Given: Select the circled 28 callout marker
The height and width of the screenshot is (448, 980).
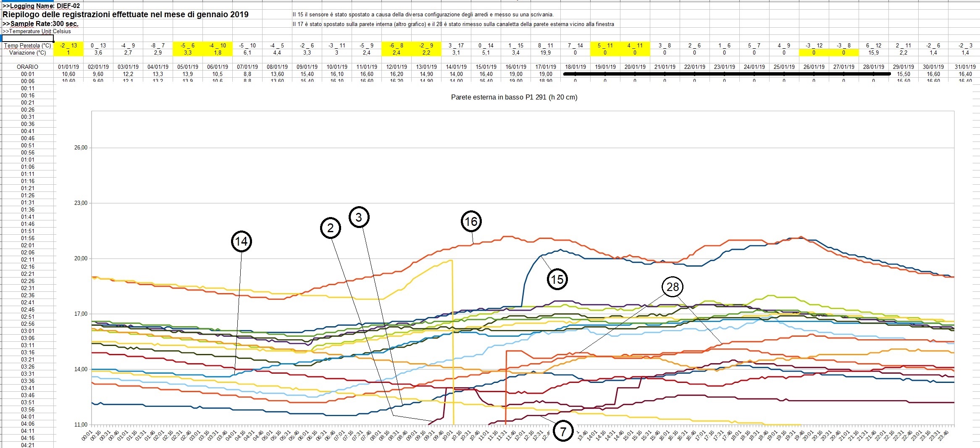Looking at the screenshot, I should point(672,287).
